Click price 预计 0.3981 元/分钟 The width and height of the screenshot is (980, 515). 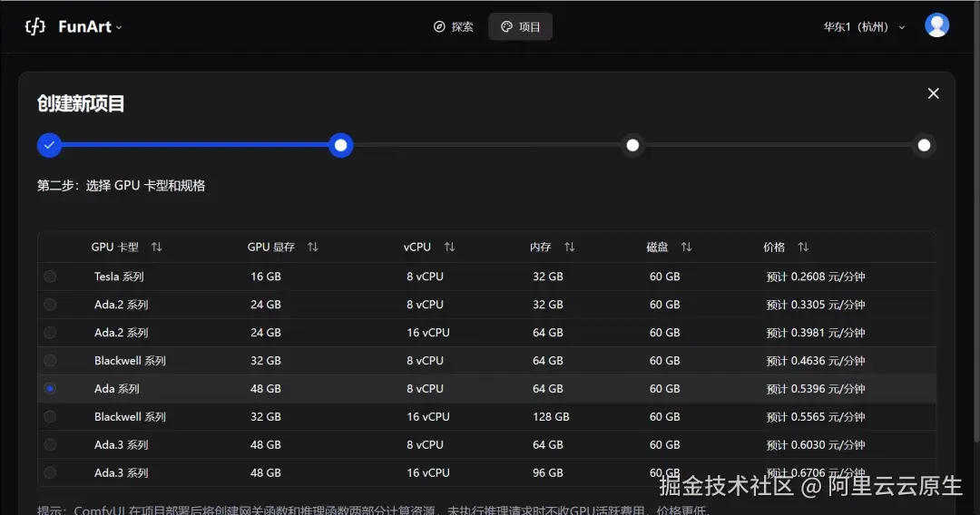click(x=816, y=333)
